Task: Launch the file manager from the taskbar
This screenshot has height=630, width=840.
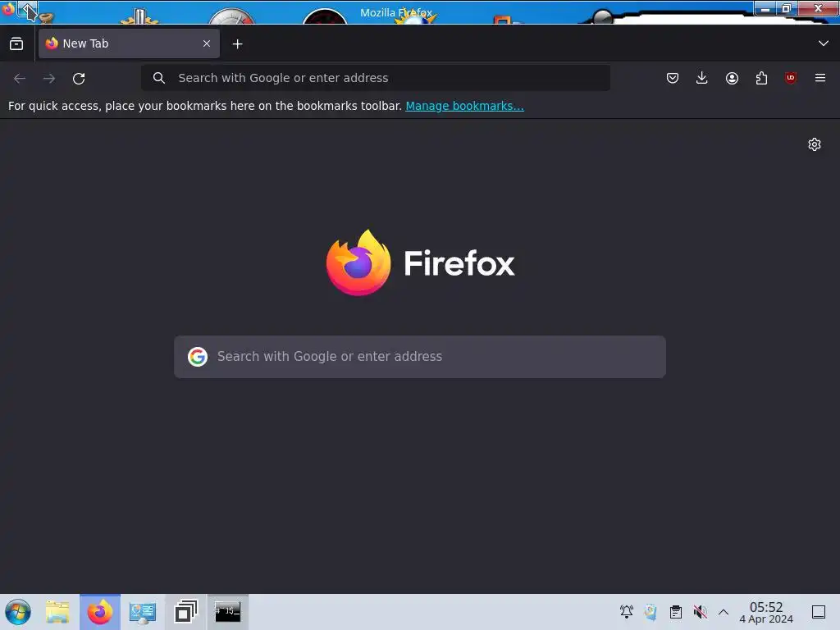Action: click(57, 612)
